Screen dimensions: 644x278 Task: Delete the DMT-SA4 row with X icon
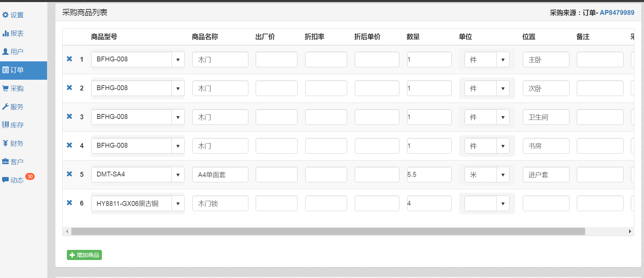click(x=70, y=174)
